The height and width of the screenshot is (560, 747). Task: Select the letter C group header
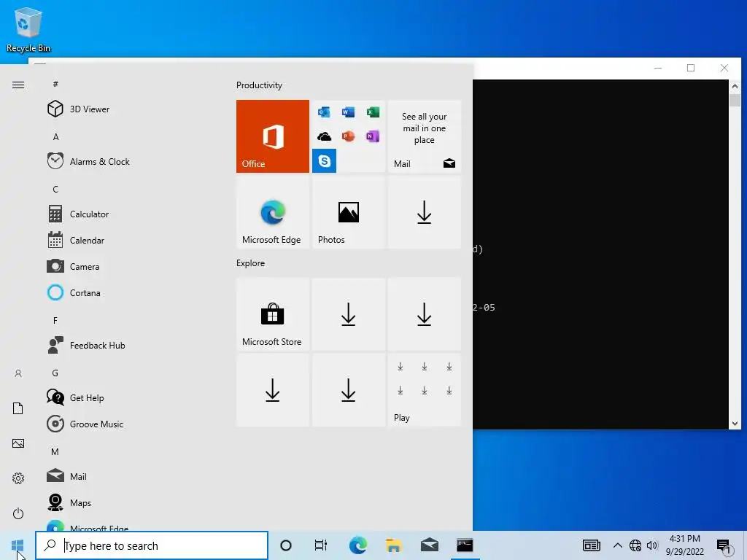click(x=55, y=189)
